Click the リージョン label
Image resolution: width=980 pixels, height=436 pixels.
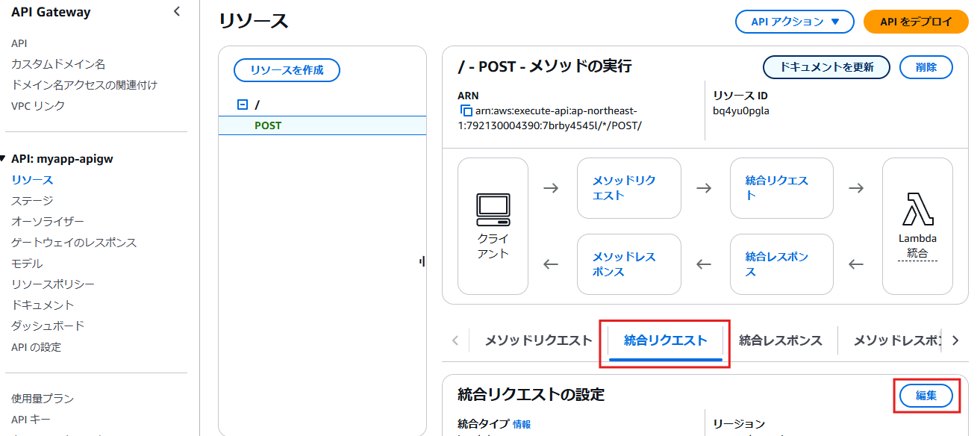pyautogui.click(x=739, y=424)
